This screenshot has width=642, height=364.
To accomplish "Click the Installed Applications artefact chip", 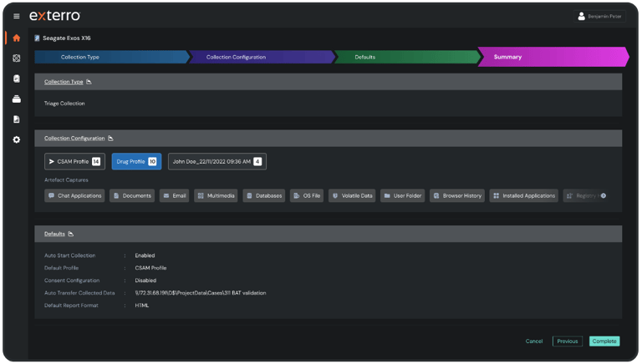I will (523, 196).
